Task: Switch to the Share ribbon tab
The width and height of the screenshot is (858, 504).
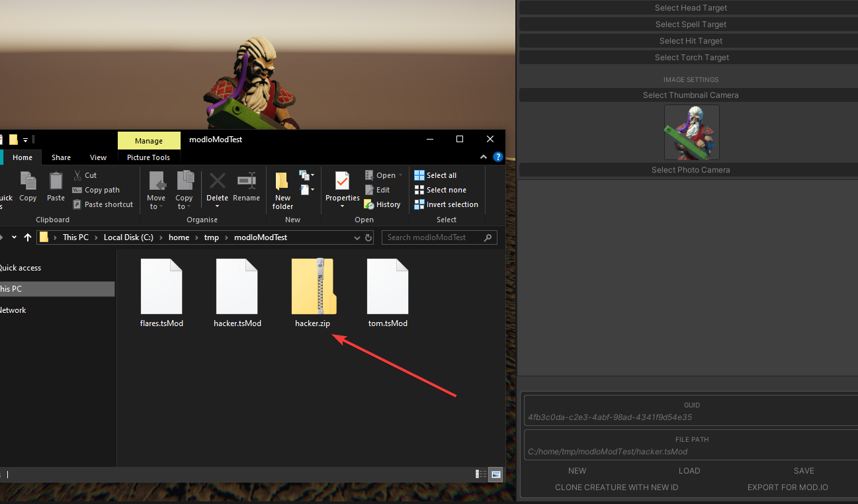Action: tap(61, 157)
